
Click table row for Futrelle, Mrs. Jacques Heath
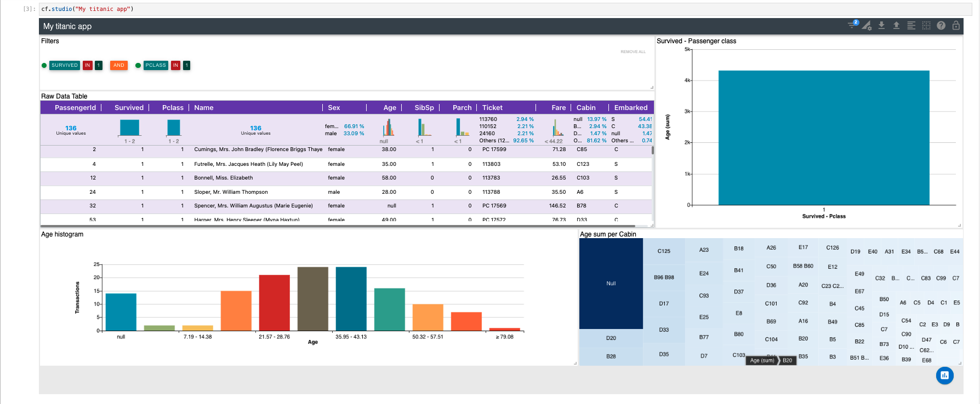pos(346,164)
